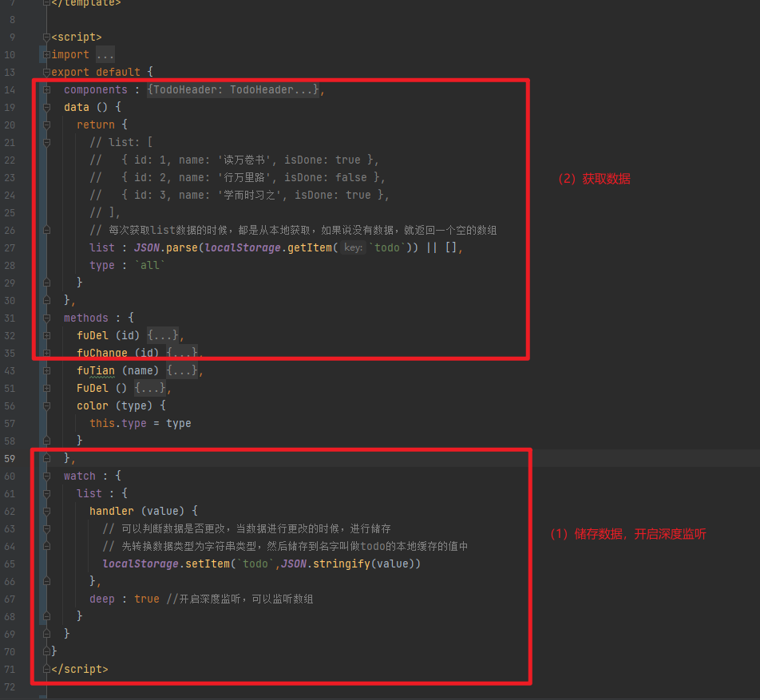Click the watch keyword on line 60
This screenshot has width=760, height=700.
[x=80, y=476]
